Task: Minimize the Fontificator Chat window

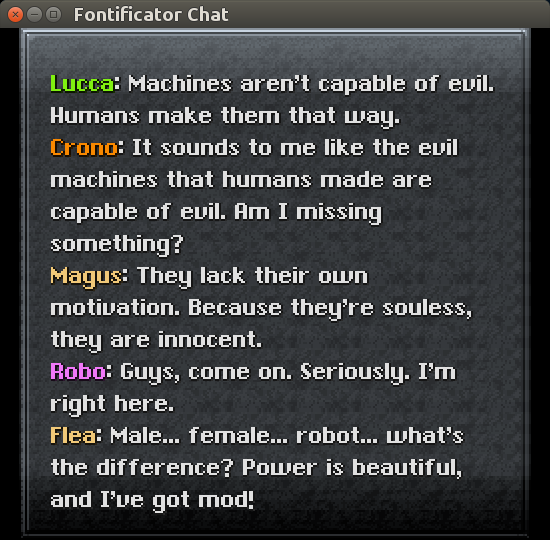Action: (x=34, y=14)
